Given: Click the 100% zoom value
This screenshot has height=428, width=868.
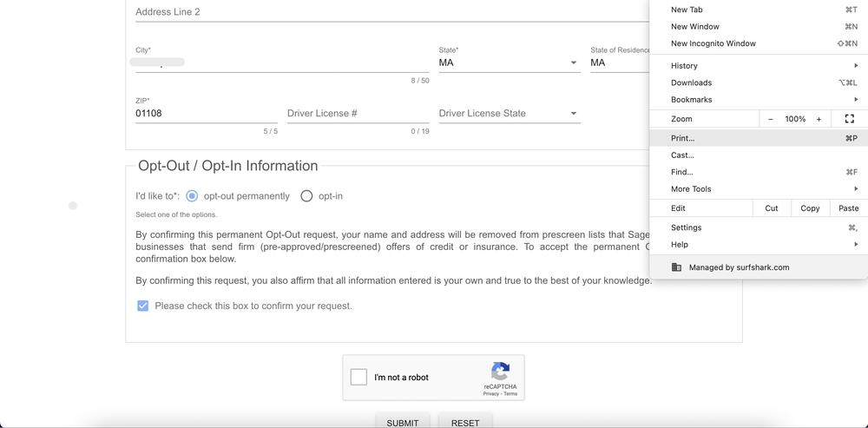Looking at the screenshot, I should pyautogui.click(x=795, y=119).
